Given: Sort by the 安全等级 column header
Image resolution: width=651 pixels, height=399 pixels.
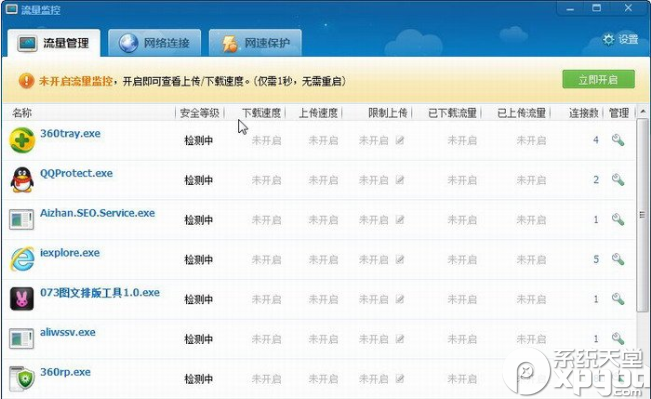Looking at the screenshot, I should (x=199, y=113).
